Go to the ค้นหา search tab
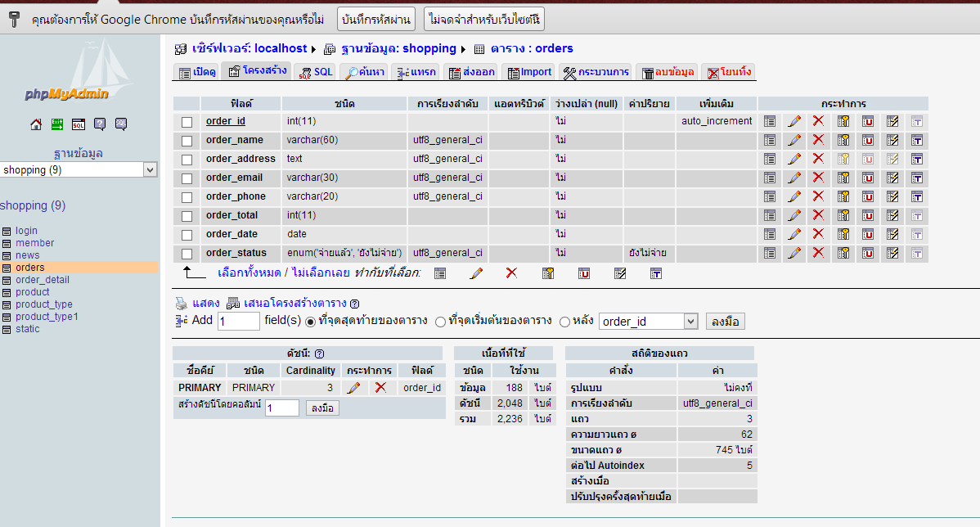The width and height of the screenshot is (980, 527). [365, 72]
